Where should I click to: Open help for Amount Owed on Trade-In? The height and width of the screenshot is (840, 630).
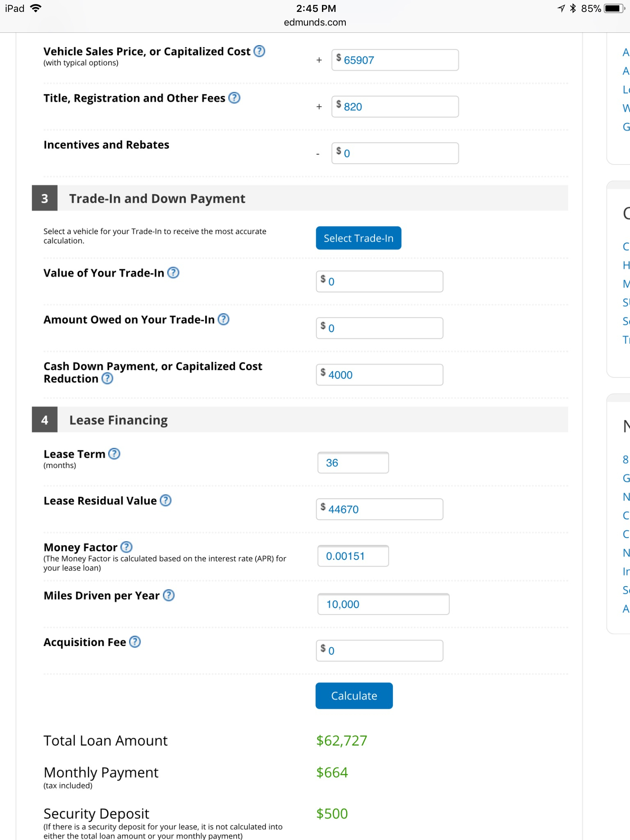(224, 319)
